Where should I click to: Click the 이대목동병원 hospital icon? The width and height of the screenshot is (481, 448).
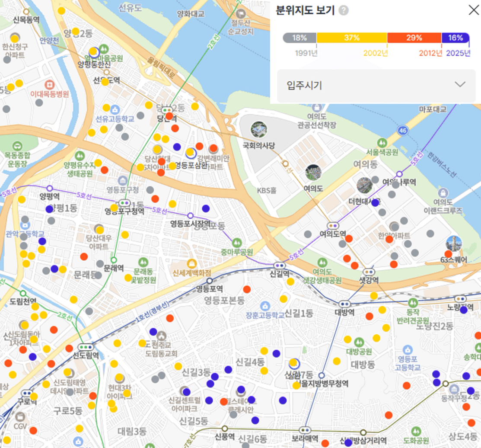click(49, 84)
